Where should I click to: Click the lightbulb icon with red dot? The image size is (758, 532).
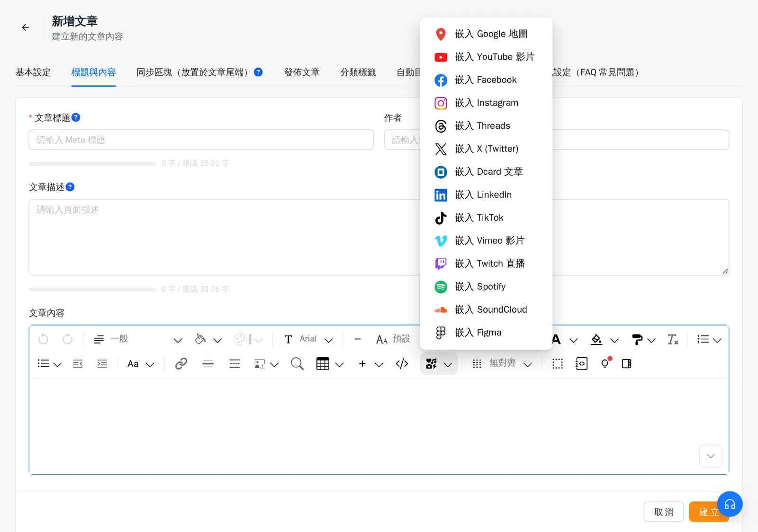click(605, 363)
